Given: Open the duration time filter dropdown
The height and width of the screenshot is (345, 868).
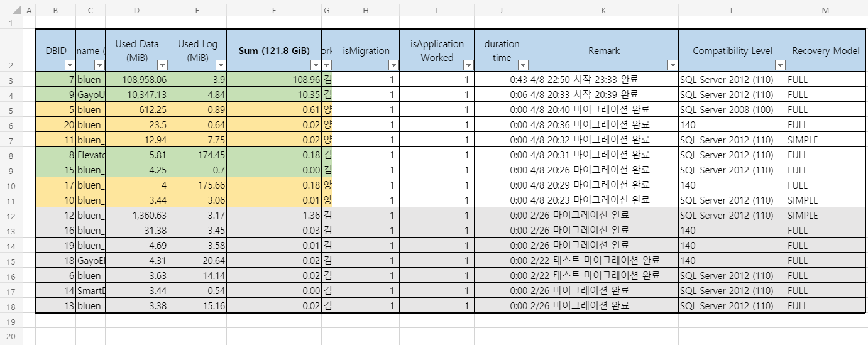Looking at the screenshot, I should [522, 65].
